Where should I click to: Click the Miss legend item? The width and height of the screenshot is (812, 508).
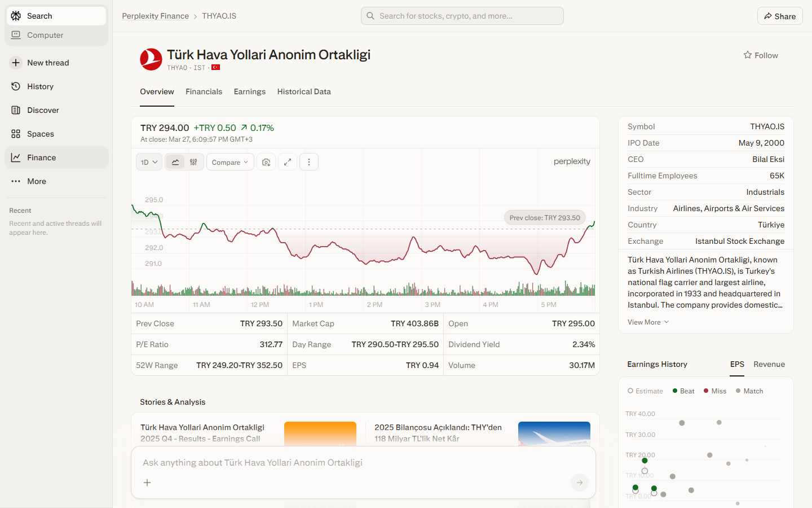[715, 391]
